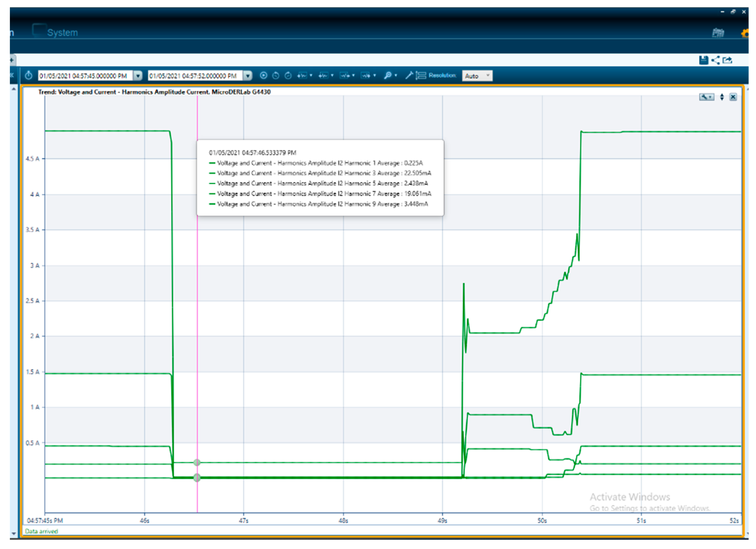The width and height of the screenshot is (756, 549).
Task: Open the calendar icon in header
Action: pyautogui.click(x=718, y=33)
